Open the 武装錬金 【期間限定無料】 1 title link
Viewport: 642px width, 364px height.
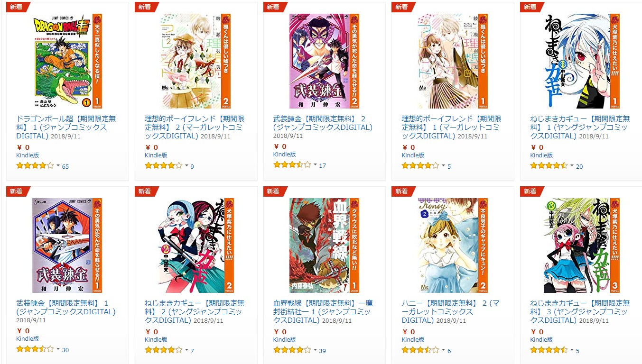[66, 307]
